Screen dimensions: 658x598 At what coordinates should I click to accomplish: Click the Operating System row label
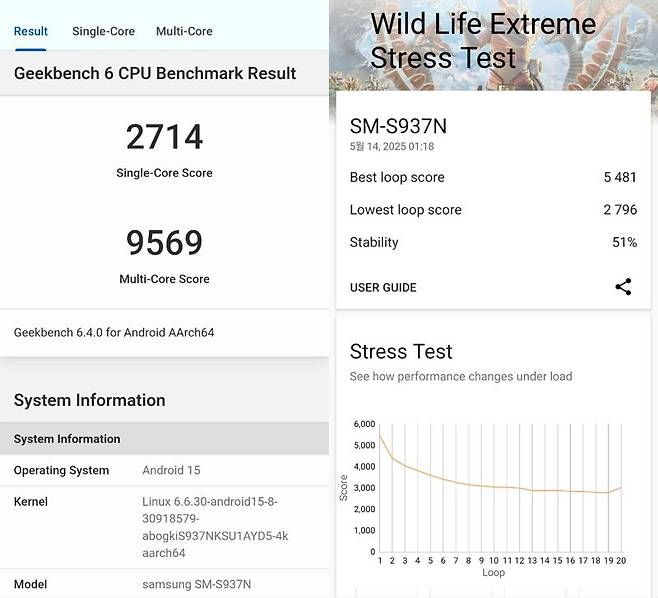tap(61, 470)
